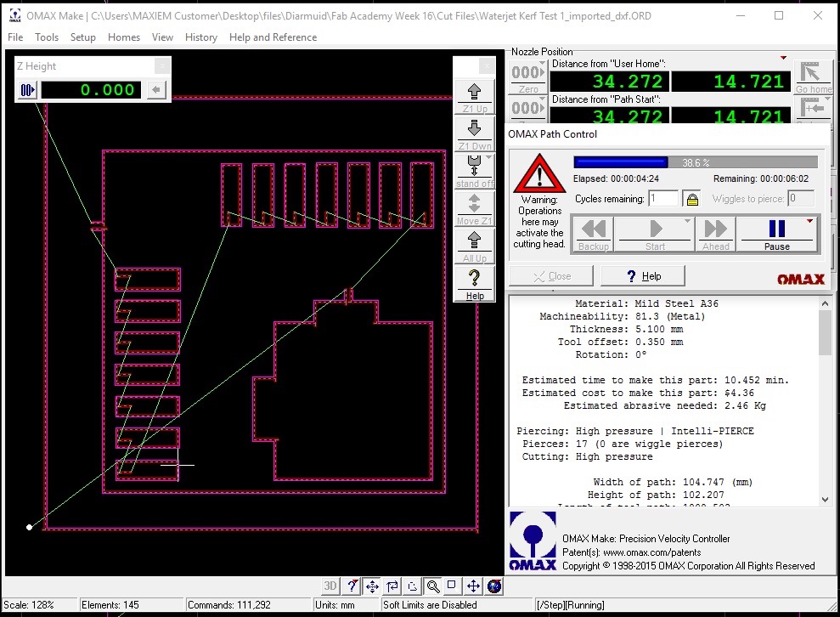
Task: Select the magnifier zoom tool
Action: 433,586
